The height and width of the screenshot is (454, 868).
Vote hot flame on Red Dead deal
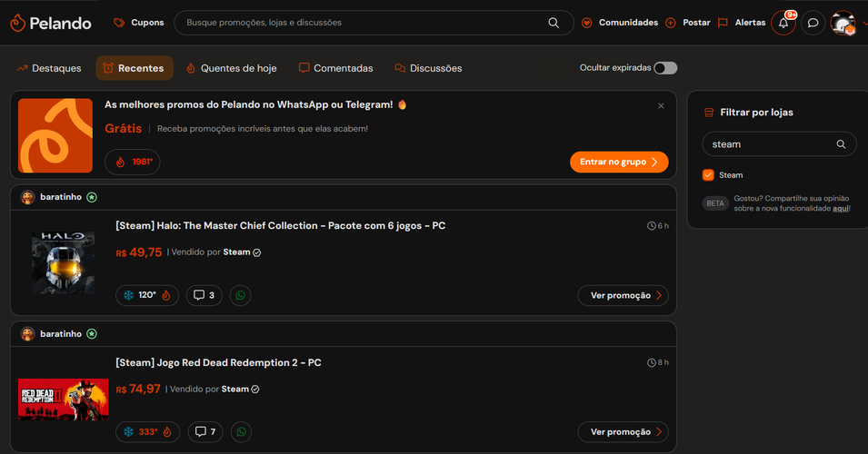[x=167, y=432]
